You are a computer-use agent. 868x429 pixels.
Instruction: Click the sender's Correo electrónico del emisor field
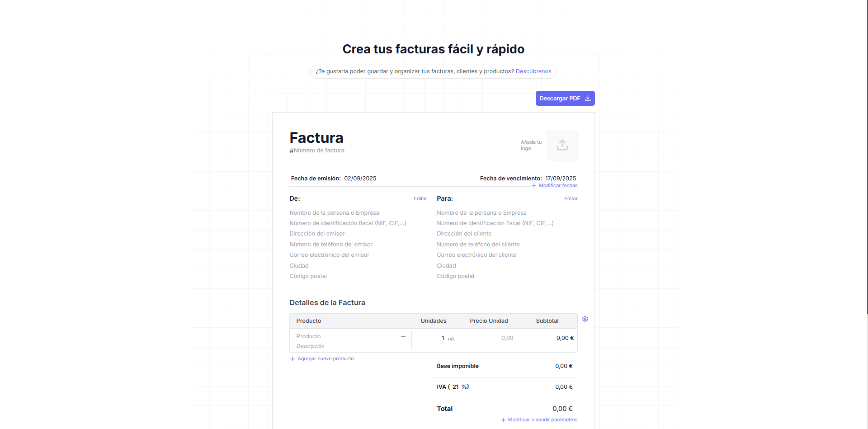tap(329, 255)
